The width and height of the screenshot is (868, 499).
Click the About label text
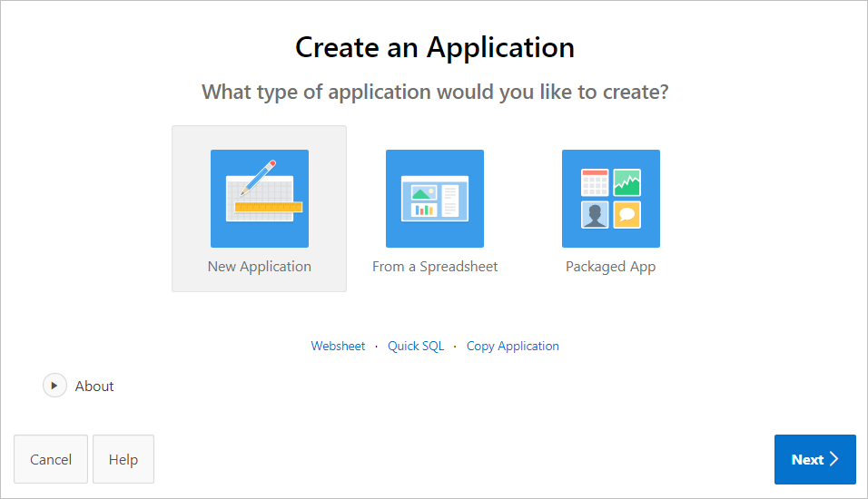pos(94,386)
